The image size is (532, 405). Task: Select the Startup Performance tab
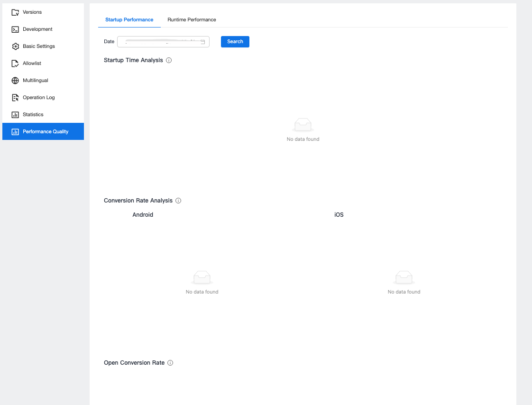[x=129, y=20]
